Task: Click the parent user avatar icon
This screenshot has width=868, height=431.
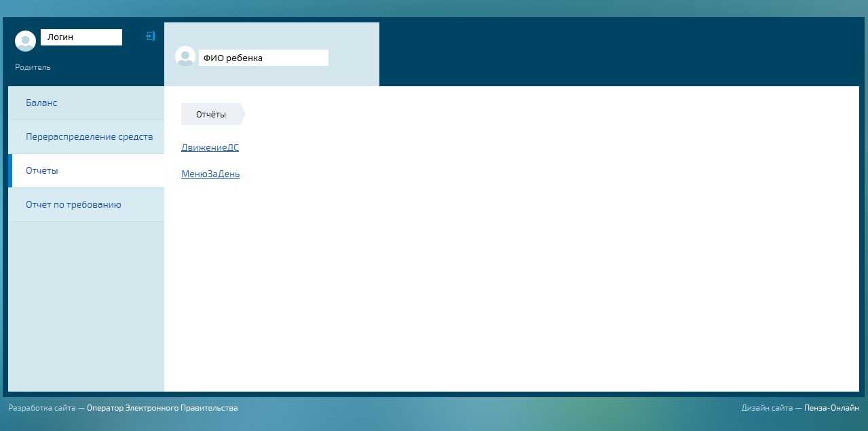Action: [x=25, y=41]
